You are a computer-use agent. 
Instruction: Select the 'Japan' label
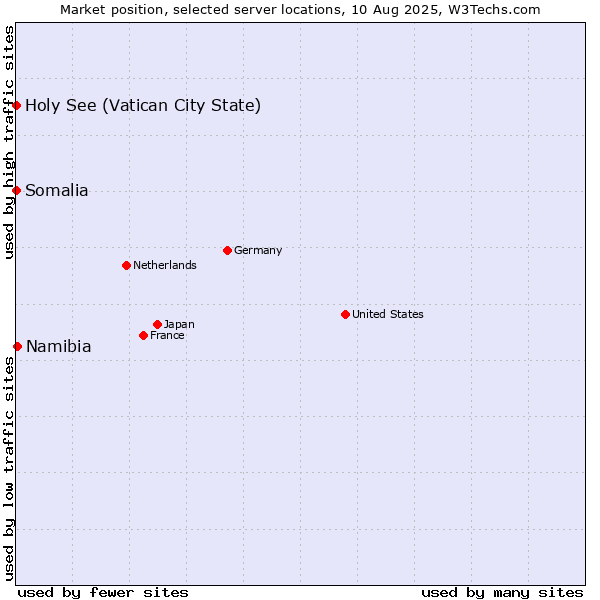click(179, 324)
